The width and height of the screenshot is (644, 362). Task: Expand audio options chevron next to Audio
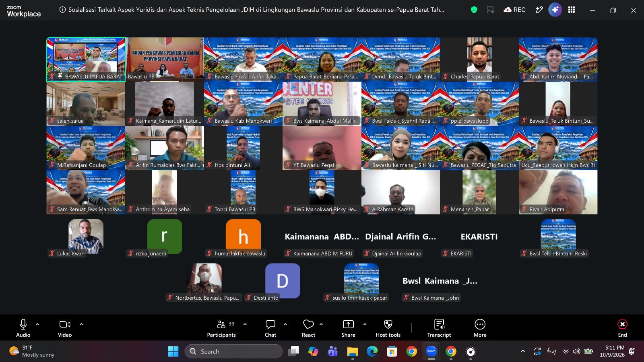37,324
